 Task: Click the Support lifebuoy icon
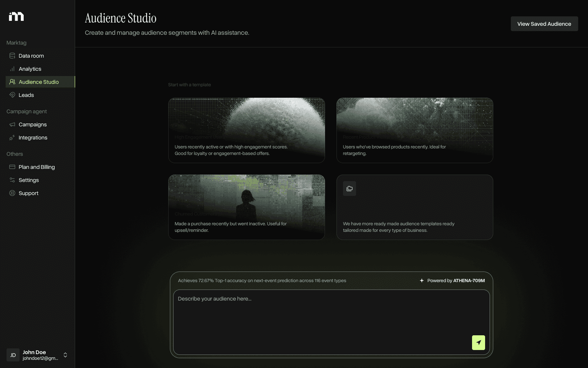tap(12, 193)
